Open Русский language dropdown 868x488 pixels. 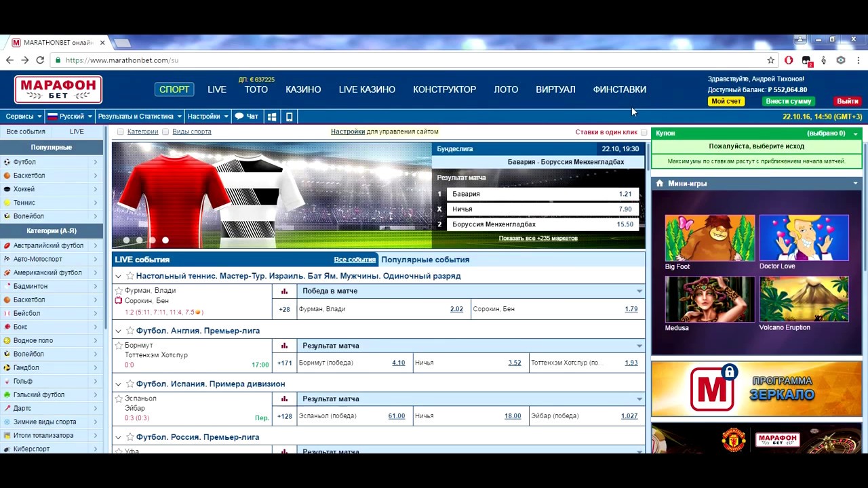(70, 117)
